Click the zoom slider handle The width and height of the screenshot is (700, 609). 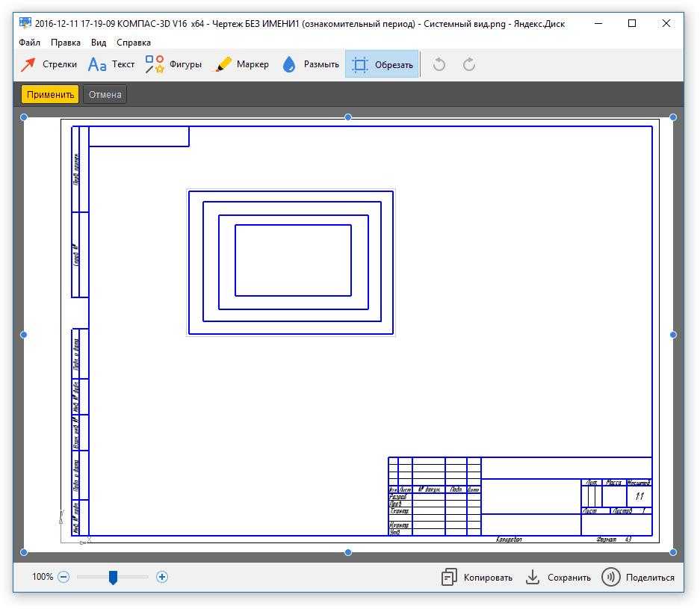(x=113, y=577)
